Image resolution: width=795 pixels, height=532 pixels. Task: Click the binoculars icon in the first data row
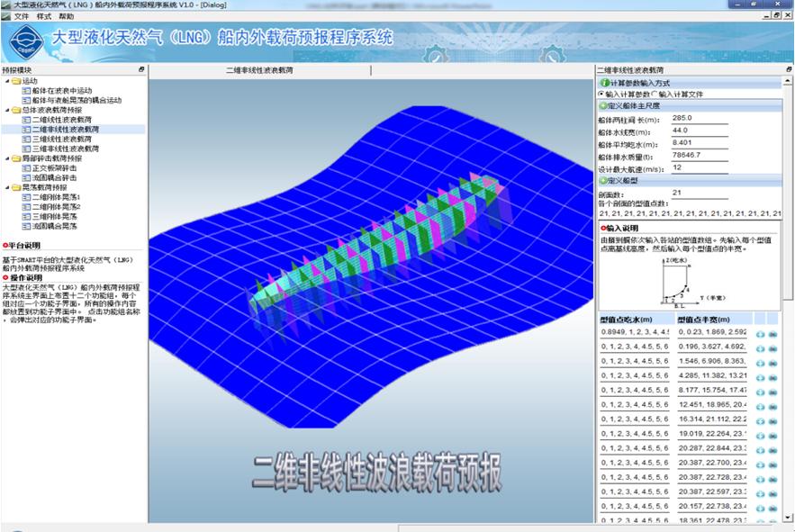(x=773, y=334)
